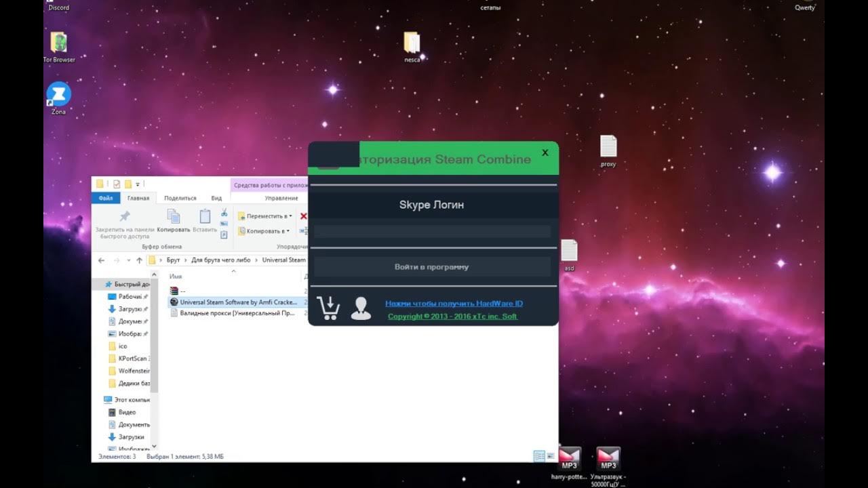Screen dimensions: 868x488
Task: Click the Explorer back arrow
Action: point(101,260)
